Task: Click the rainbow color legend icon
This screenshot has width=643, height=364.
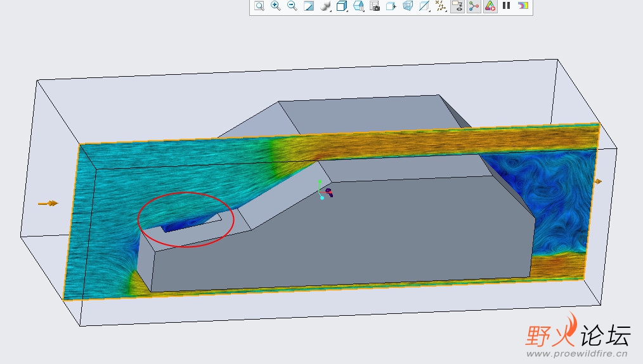Action: point(523,5)
